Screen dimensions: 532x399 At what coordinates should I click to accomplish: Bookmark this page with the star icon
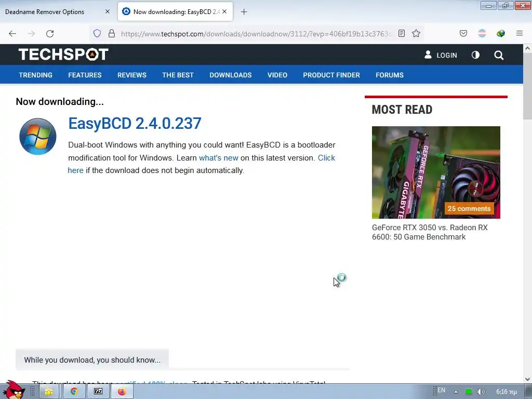click(416, 33)
